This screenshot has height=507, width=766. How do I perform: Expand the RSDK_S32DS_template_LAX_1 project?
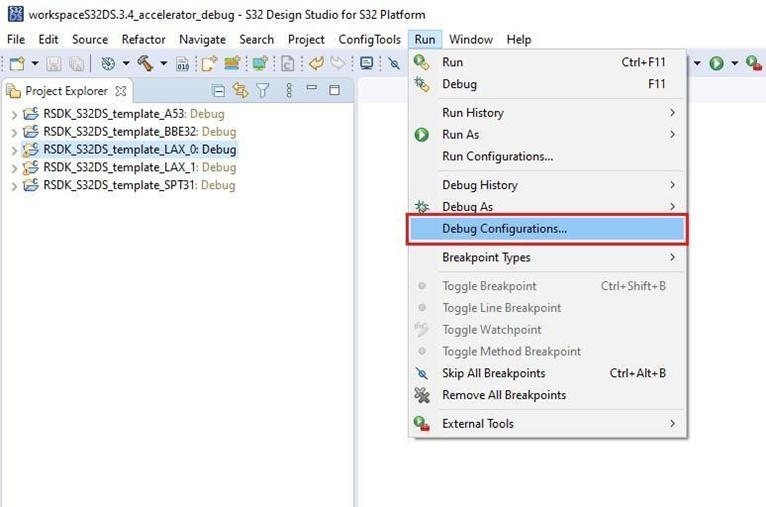[x=14, y=169]
